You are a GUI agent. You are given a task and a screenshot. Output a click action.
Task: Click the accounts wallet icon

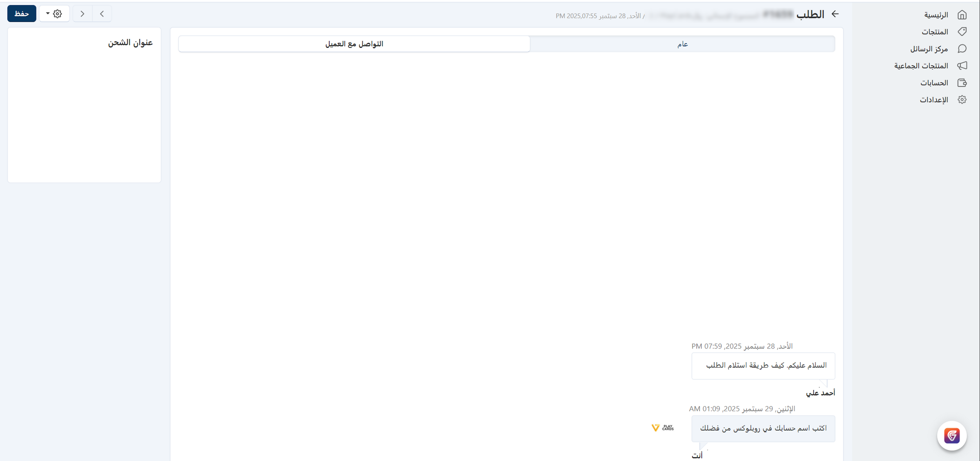[962, 83]
